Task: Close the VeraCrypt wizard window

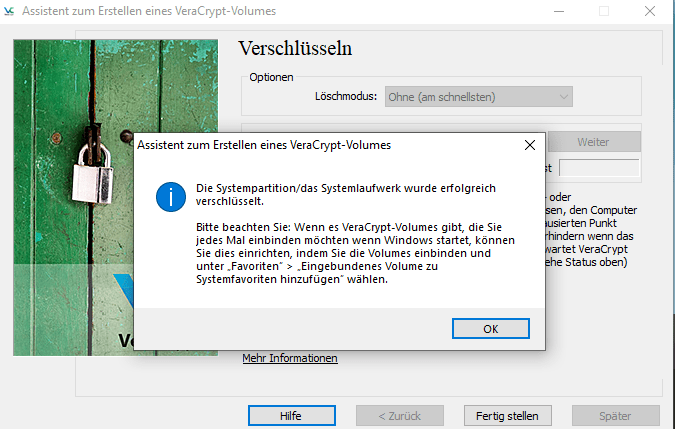Action: pos(650,11)
